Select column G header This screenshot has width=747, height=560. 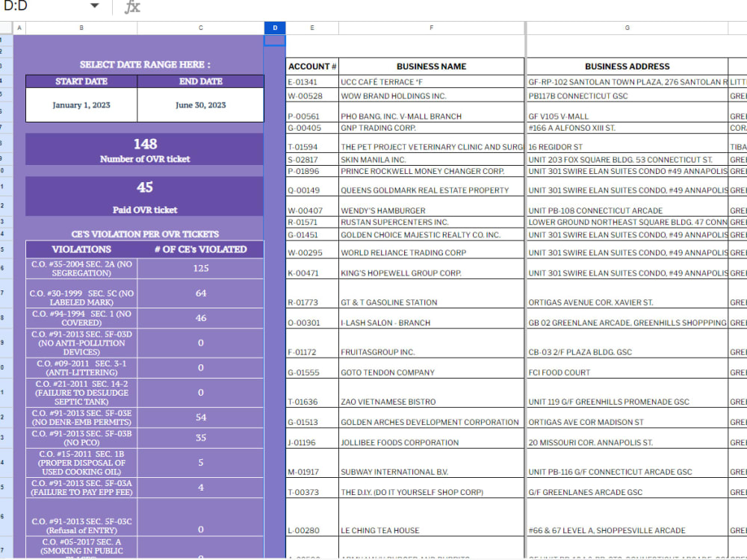pos(627,28)
